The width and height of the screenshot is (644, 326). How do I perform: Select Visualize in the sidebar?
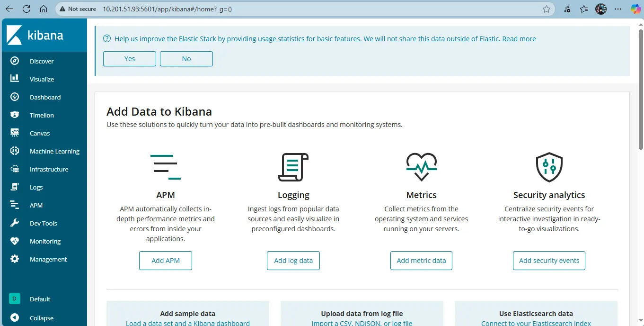pos(42,79)
